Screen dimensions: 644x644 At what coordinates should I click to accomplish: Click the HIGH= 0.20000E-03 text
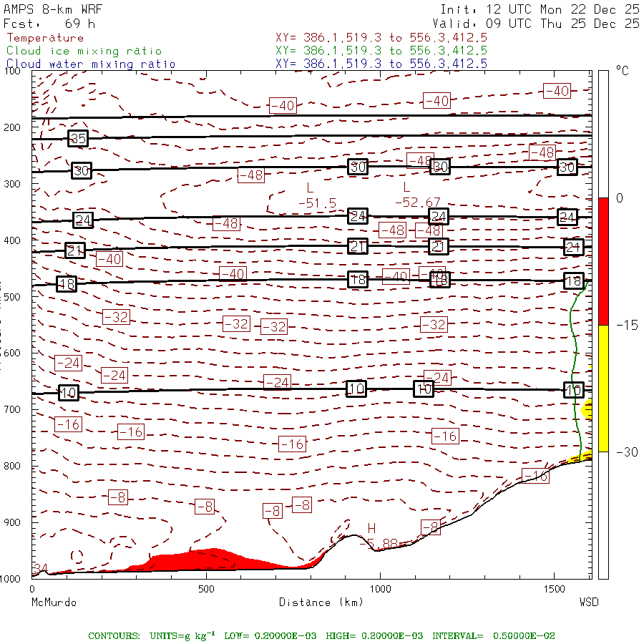click(x=374, y=636)
